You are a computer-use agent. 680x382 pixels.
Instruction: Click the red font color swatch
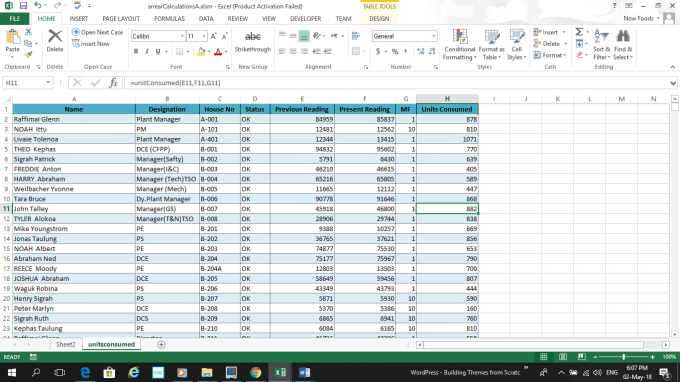click(x=218, y=52)
